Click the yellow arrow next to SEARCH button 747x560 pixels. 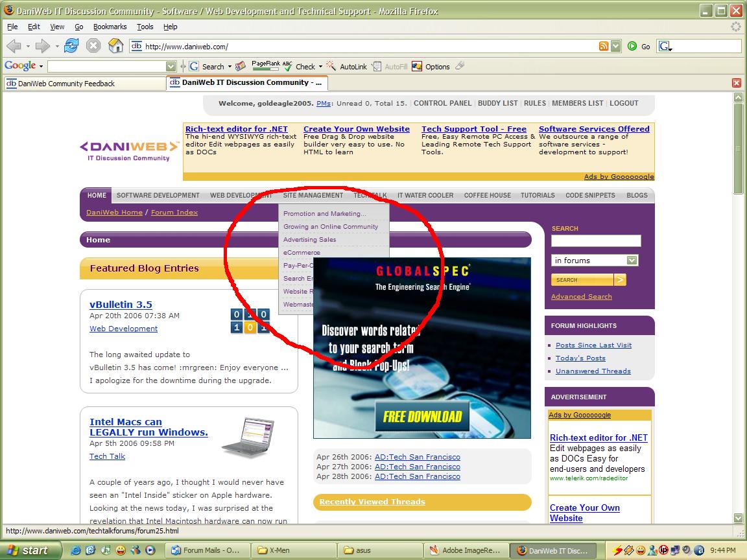(620, 279)
